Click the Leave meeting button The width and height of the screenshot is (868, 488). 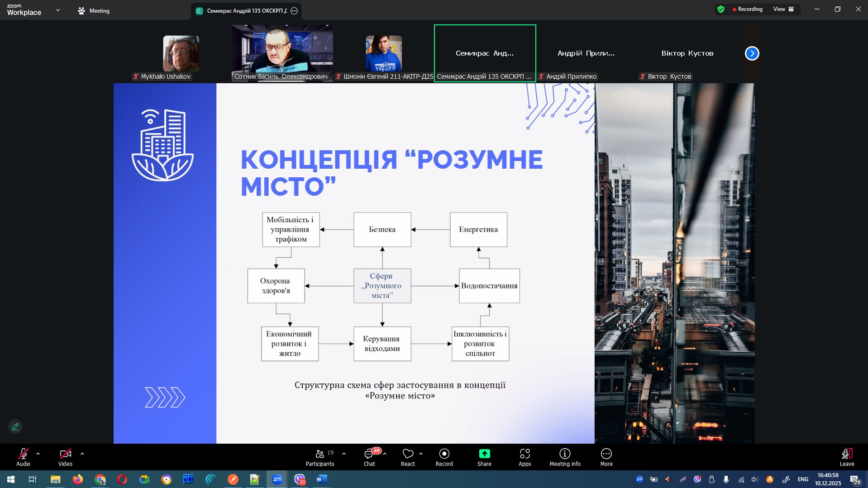(846, 457)
